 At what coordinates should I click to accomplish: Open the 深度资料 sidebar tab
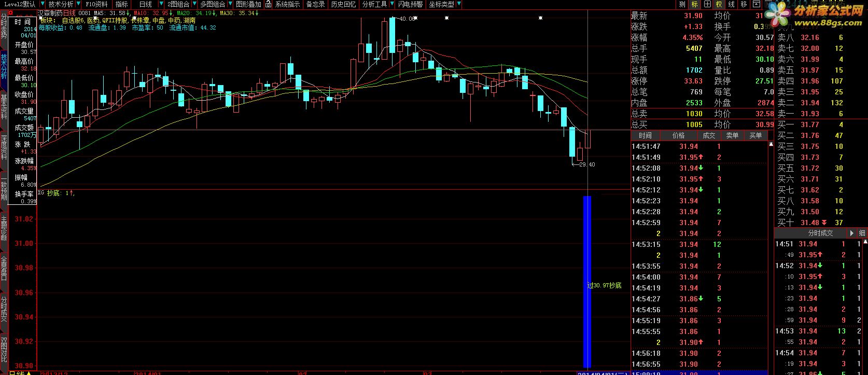[4, 147]
